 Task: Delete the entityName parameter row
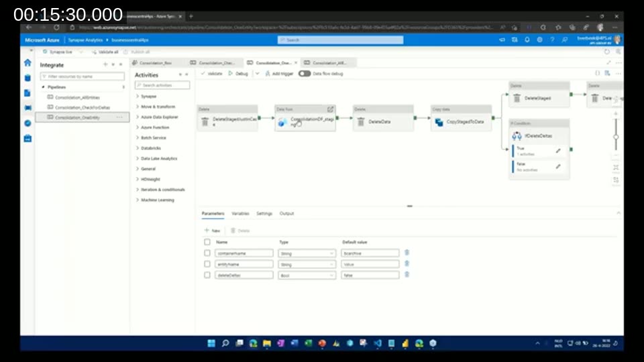click(x=407, y=264)
